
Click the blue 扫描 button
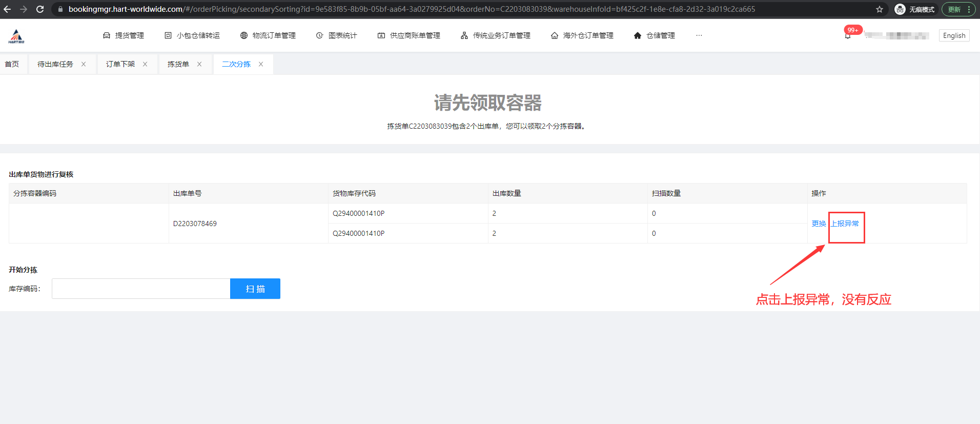click(255, 289)
